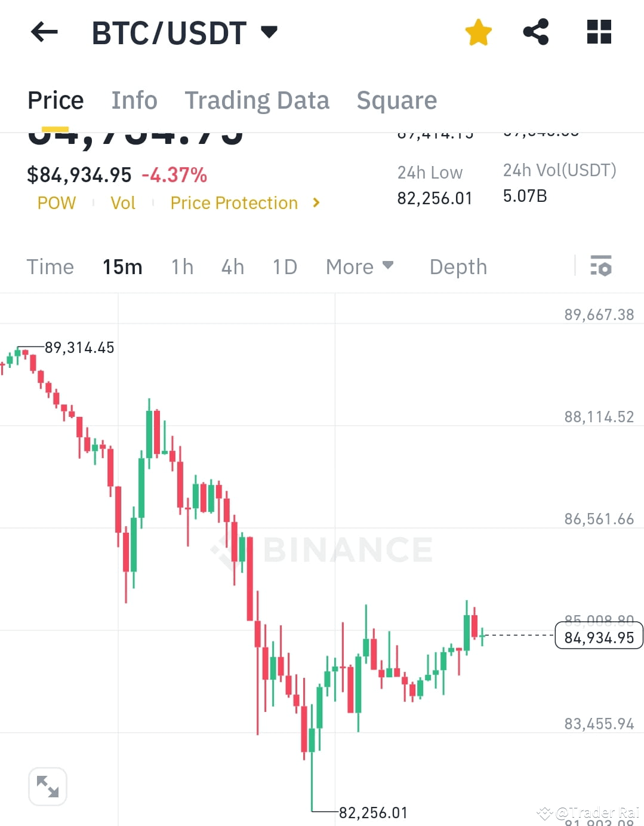Open the Info tab
Image resolution: width=644 pixels, height=826 pixels.
tap(134, 100)
